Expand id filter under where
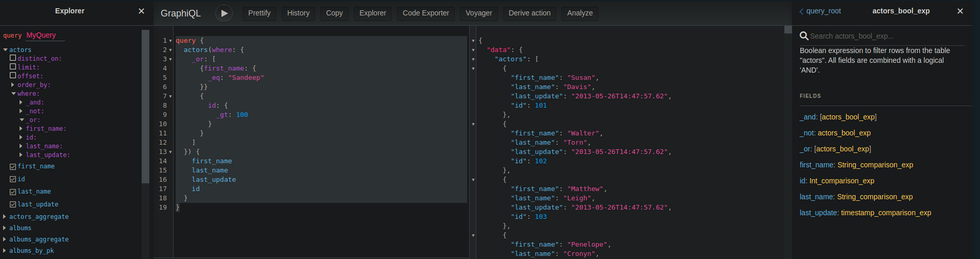 21,137
